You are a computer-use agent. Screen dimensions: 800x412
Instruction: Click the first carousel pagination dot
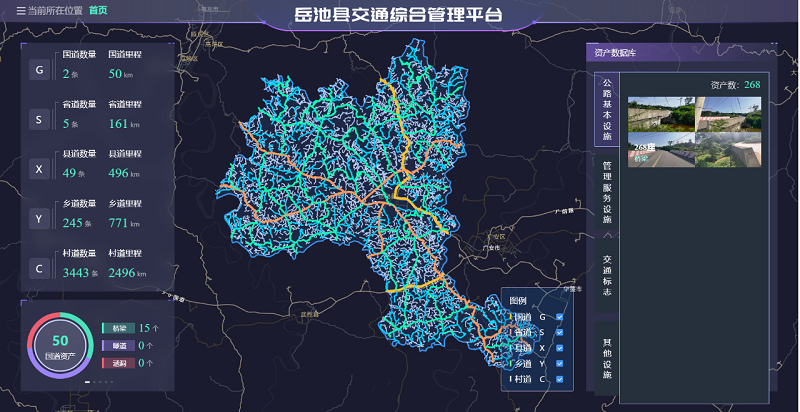pos(87,382)
